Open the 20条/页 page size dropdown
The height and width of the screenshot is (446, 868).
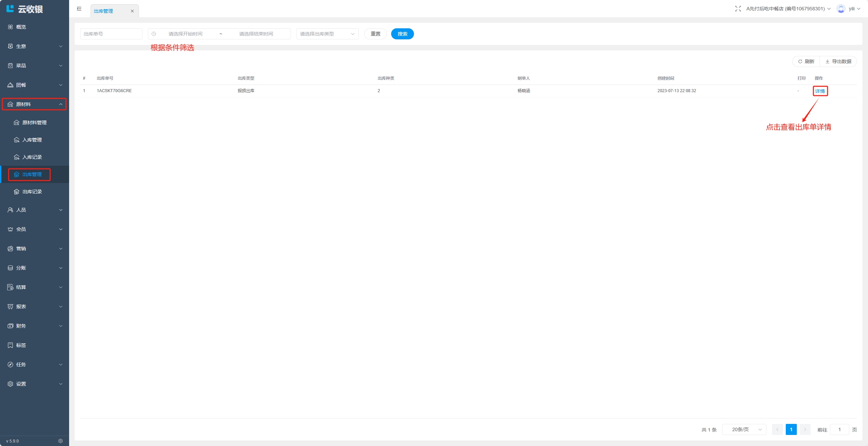pyautogui.click(x=744, y=429)
